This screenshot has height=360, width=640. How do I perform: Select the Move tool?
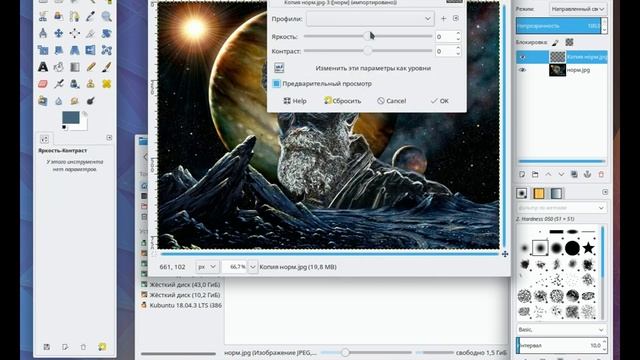coord(59,33)
